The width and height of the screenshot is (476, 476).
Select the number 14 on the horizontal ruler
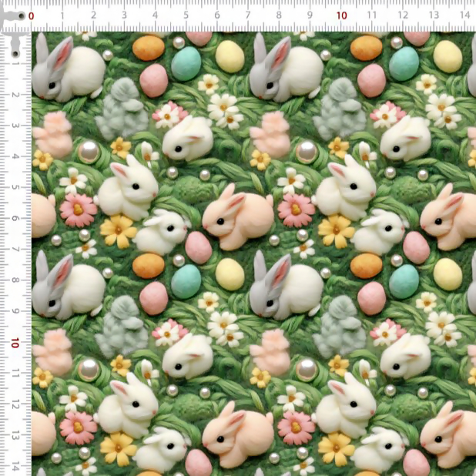click(x=464, y=15)
